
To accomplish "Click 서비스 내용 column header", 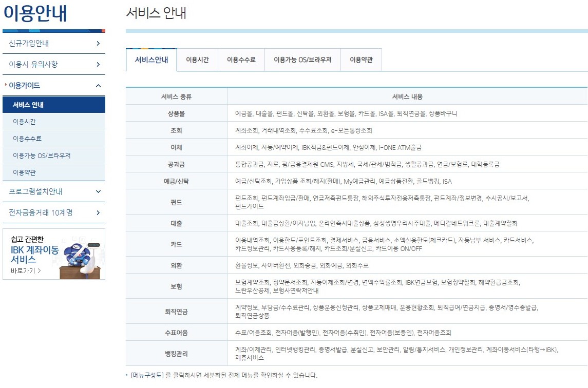I will (407, 96).
